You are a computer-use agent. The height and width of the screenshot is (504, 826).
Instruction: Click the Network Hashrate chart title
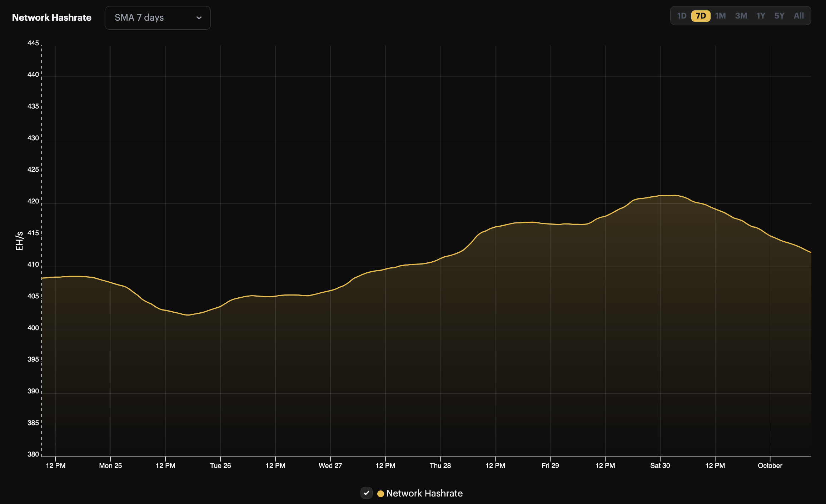tap(52, 17)
